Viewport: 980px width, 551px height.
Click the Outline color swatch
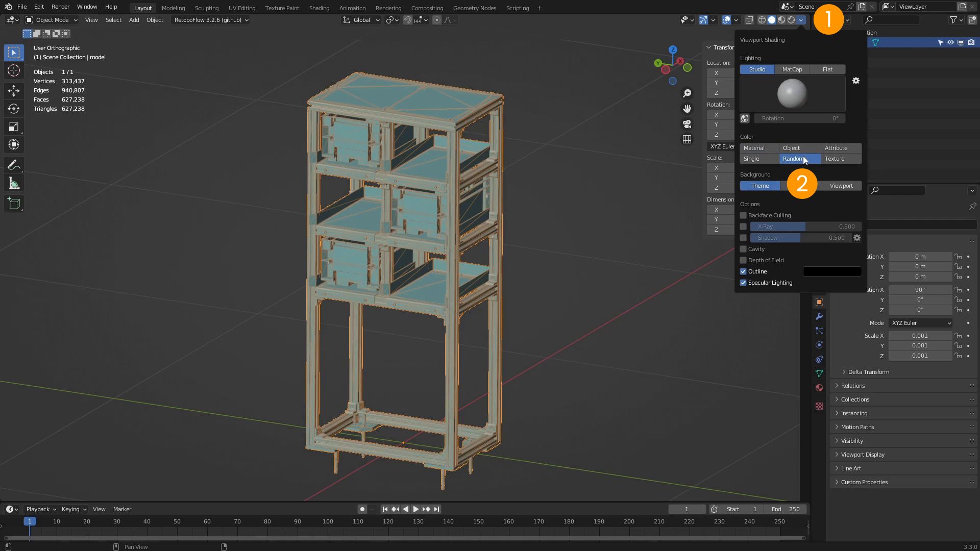pyautogui.click(x=832, y=271)
